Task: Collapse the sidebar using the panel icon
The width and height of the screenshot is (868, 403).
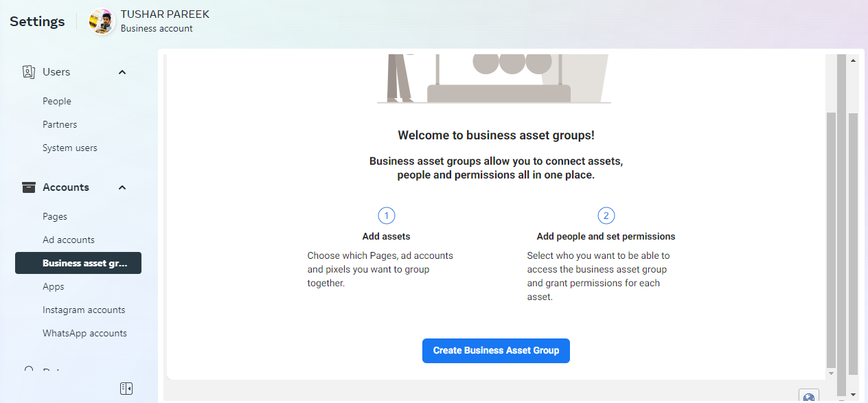Action: tap(126, 389)
